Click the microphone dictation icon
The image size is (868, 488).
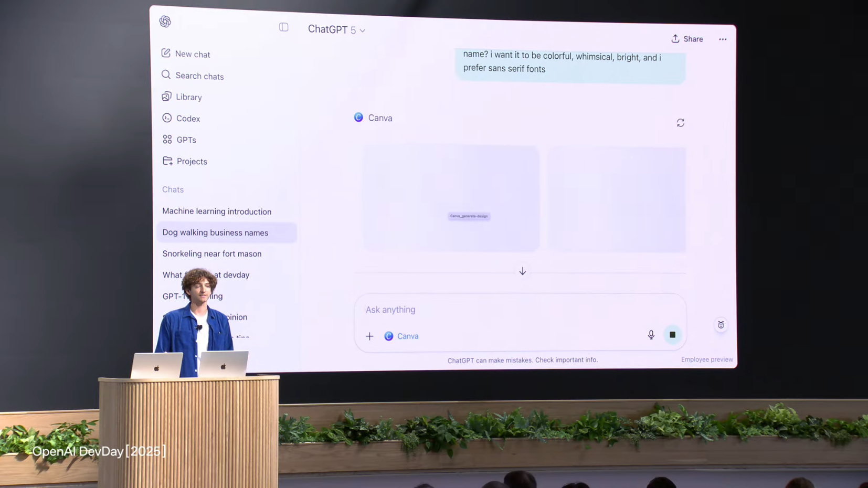[x=651, y=335]
